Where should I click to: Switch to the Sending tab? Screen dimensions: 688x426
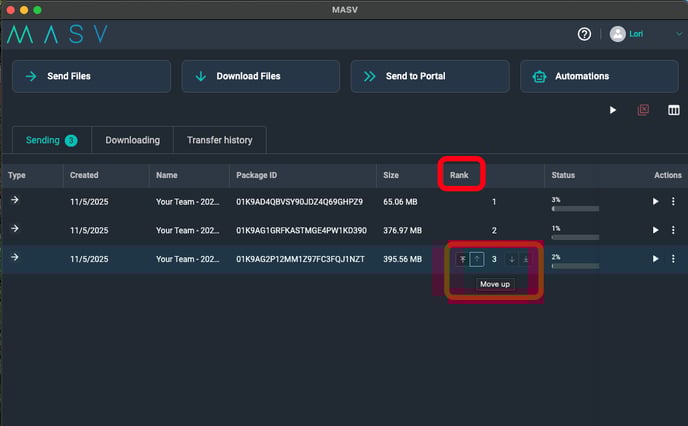point(52,140)
